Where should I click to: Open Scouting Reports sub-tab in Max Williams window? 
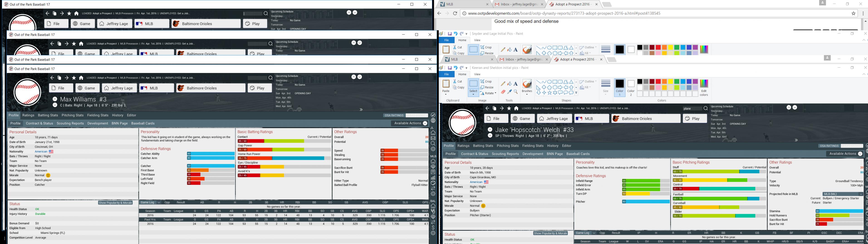[70, 123]
